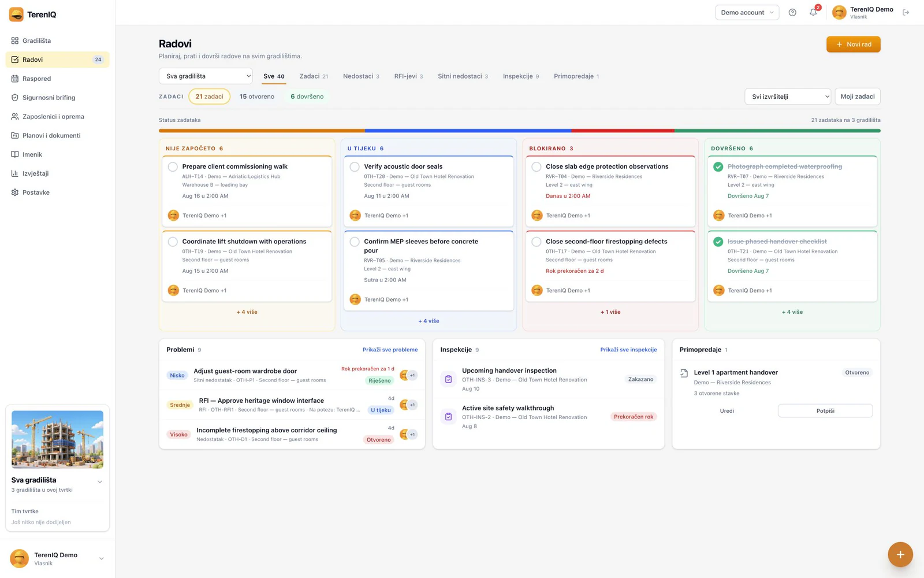Uncheck Issue phased handover checklist task
Screen dimensions: 924x578
tap(718, 242)
